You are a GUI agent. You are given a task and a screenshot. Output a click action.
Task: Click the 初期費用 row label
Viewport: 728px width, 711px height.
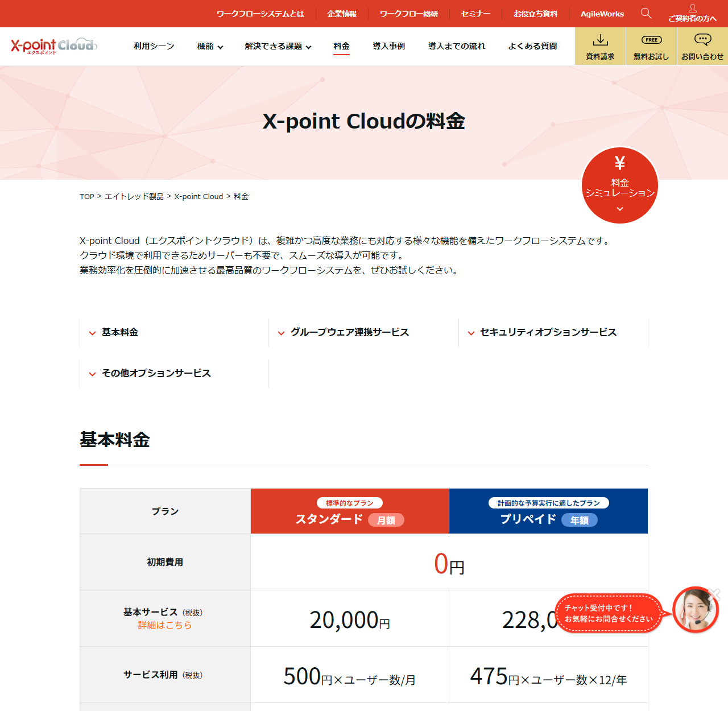point(165,562)
